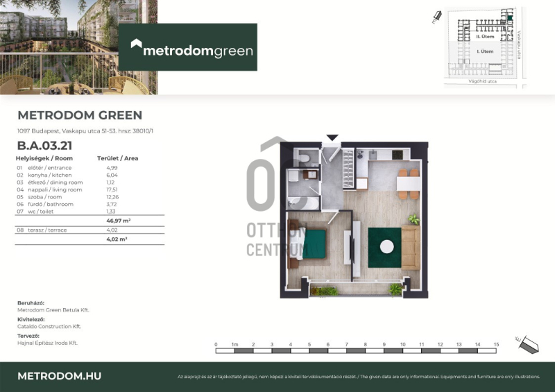This screenshot has height=392, width=555.
Task: Click 'Hajnal Építész Iroda Kft.' text
Action: click(x=47, y=343)
